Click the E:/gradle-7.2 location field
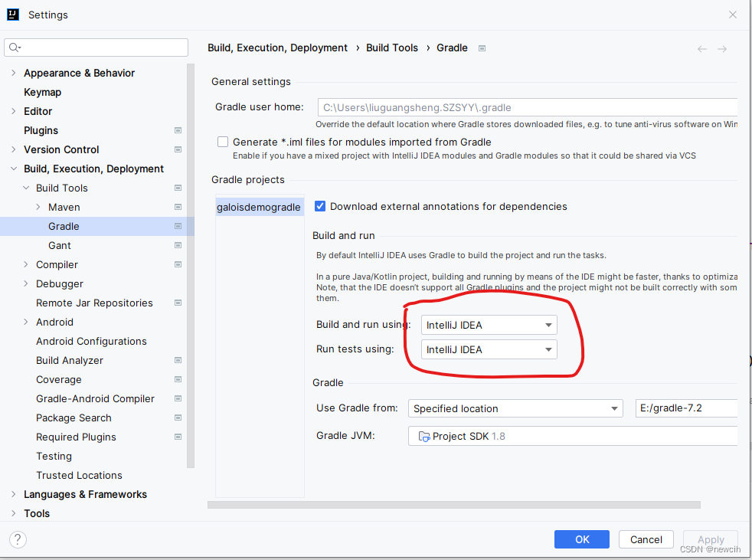Image resolution: width=752 pixels, height=560 pixels. click(686, 408)
